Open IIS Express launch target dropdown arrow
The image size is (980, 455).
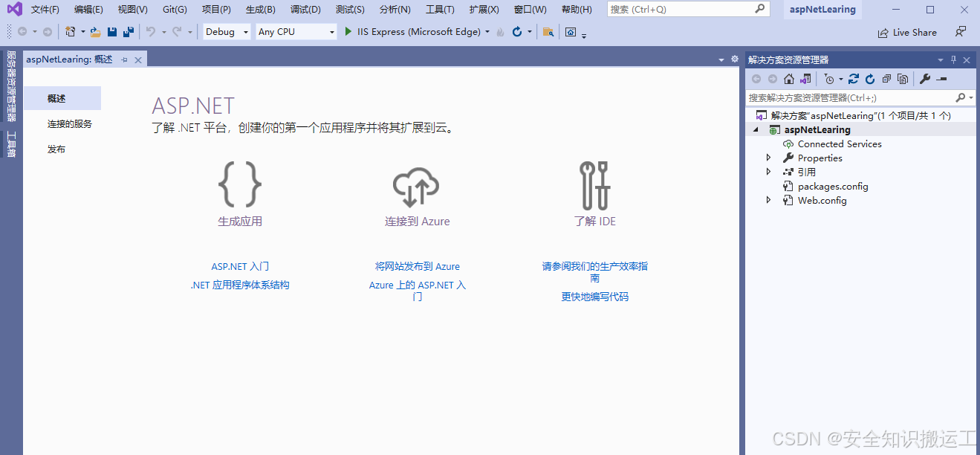point(487,32)
